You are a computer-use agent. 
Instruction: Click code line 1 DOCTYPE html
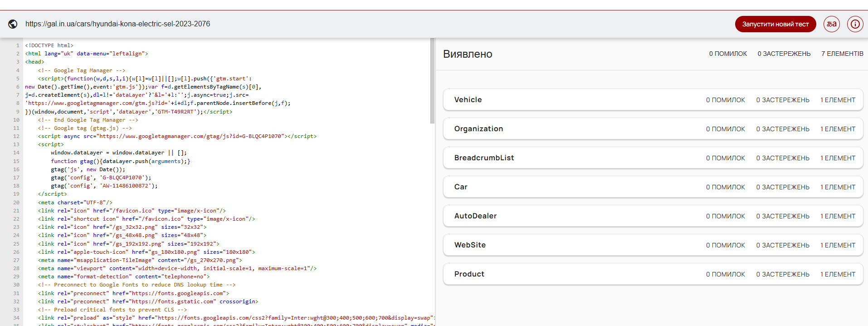(x=49, y=45)
